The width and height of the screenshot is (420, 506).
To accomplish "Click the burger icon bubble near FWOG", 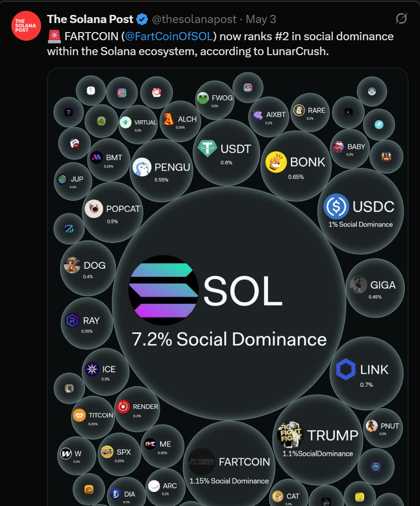I will [248, 88].
